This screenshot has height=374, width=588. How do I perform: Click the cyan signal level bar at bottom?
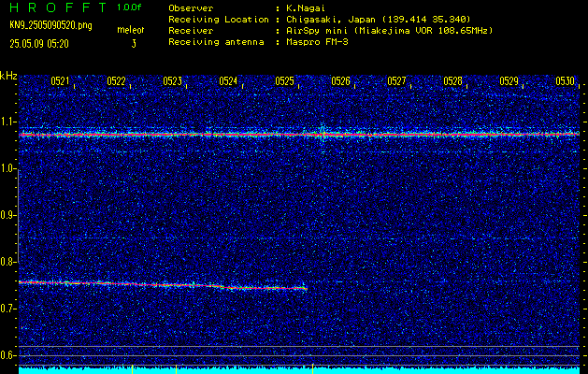click(299, 370)
